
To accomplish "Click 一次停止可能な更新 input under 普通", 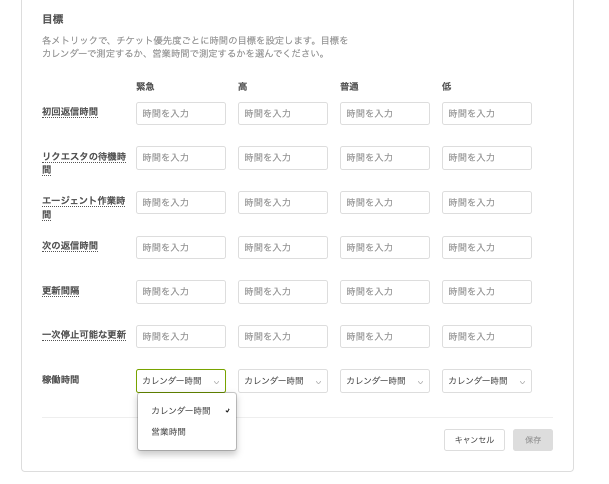I will (x=385, y=336).
